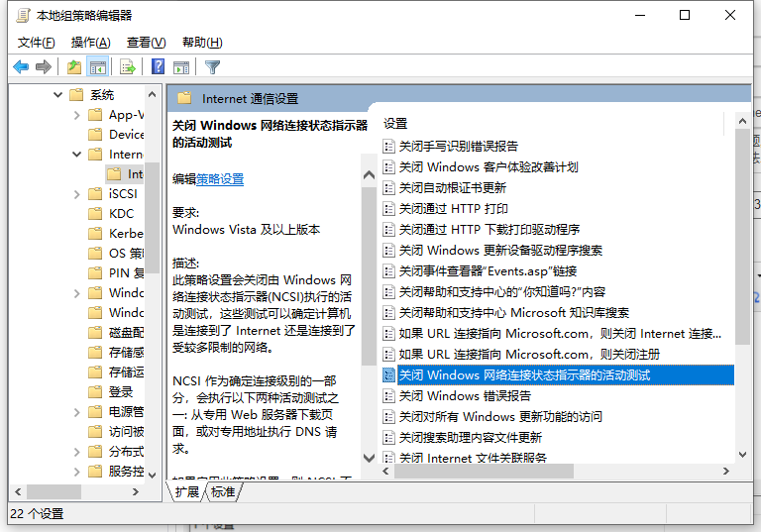Click the Forward arrow toolbar icon
The width and height of the screenshot is (761, 532).
(44, 66)
